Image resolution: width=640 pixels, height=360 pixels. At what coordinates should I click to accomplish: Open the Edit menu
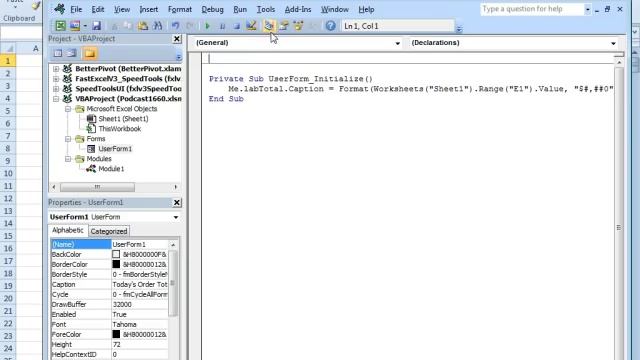[98, 9]
